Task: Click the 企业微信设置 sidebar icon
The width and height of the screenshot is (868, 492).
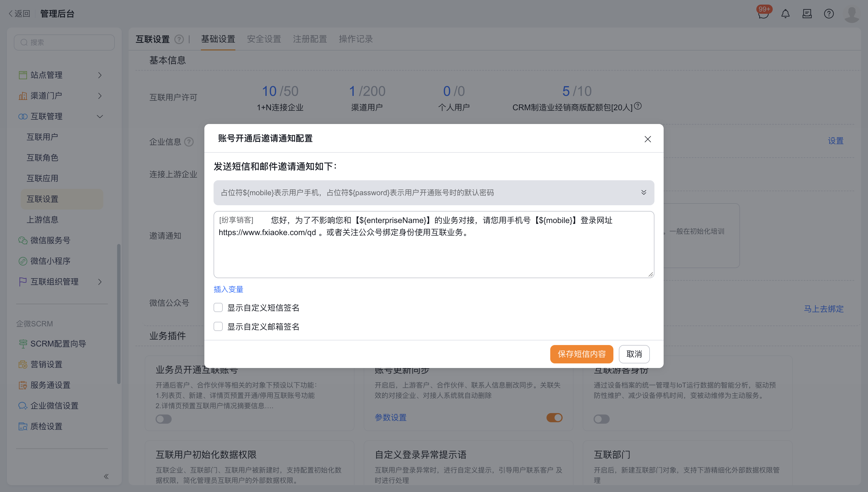Action: 23,406
